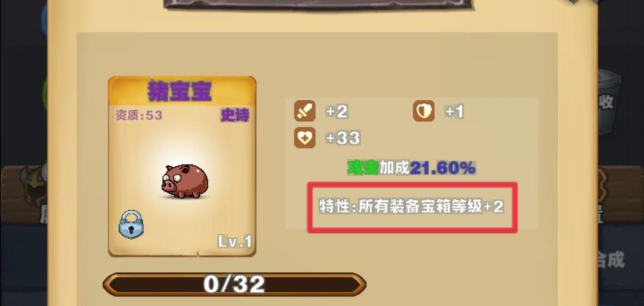Click the +1 defense value

pyautogui.click(x=454, y=111)
